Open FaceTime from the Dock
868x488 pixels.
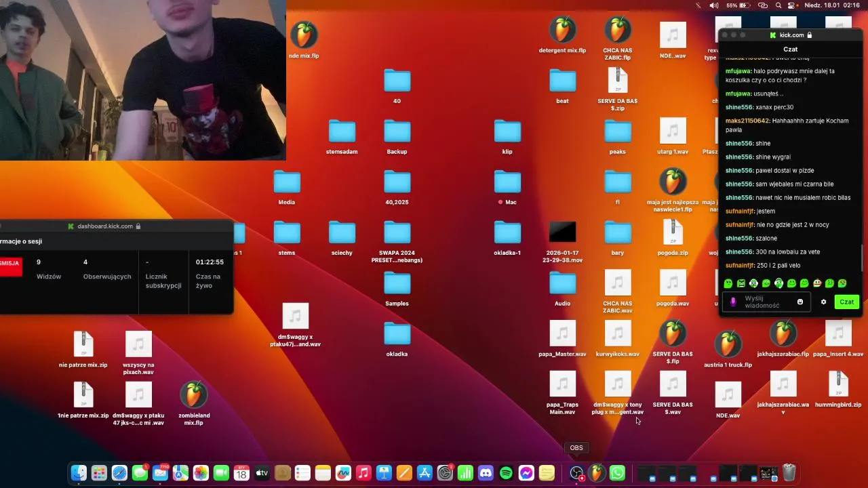[x=221, y=473]
